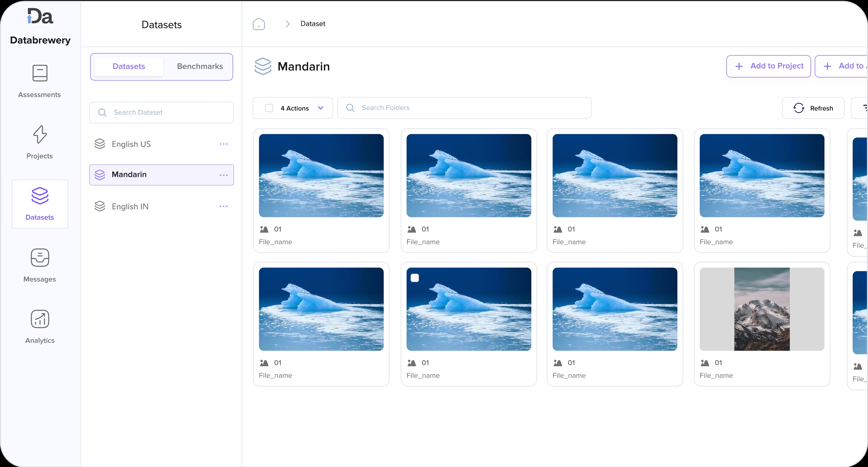Screen dimensions: 868x467
Task: Click the home breadcrumb icon
Action: [258, 24]
